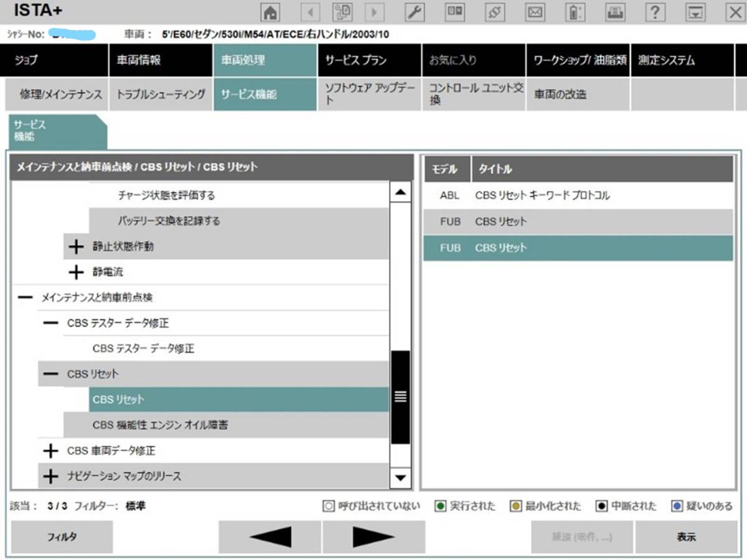747x560 pixels.
Task: Open the two-panel display icon in toolbar
Action: tap(455, 12)
